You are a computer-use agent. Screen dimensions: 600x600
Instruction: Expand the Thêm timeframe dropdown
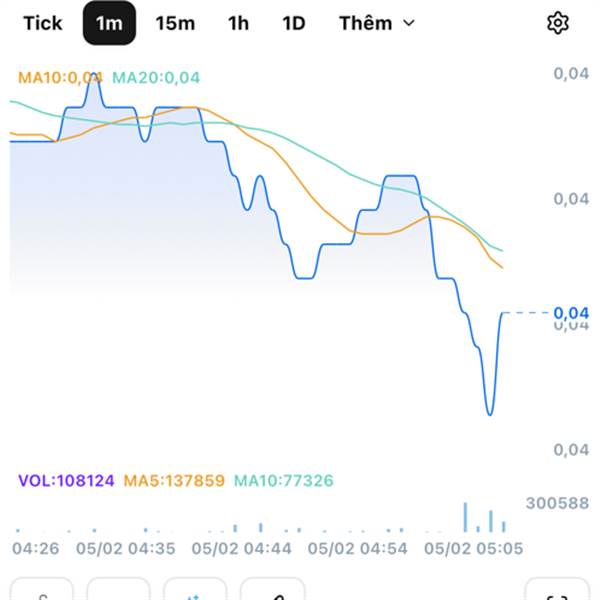click(x=376, y=23)
